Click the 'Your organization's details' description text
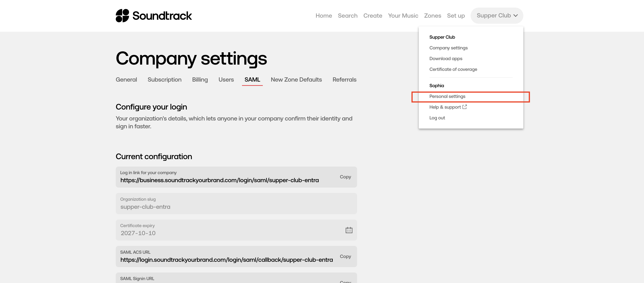The width and height of the screenshot is (644, 283). click(234, 122)
